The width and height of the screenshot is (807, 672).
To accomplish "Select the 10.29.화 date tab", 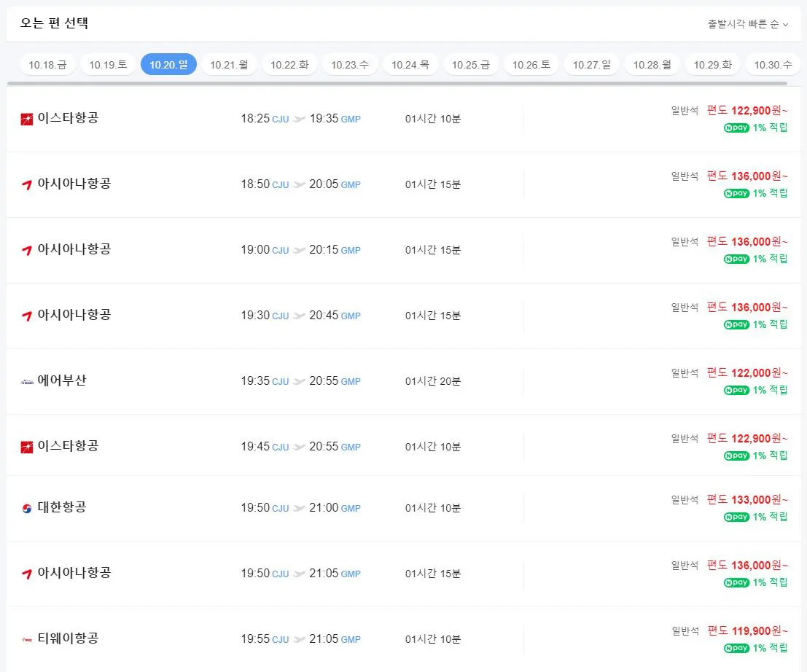I will click(713, 64).
